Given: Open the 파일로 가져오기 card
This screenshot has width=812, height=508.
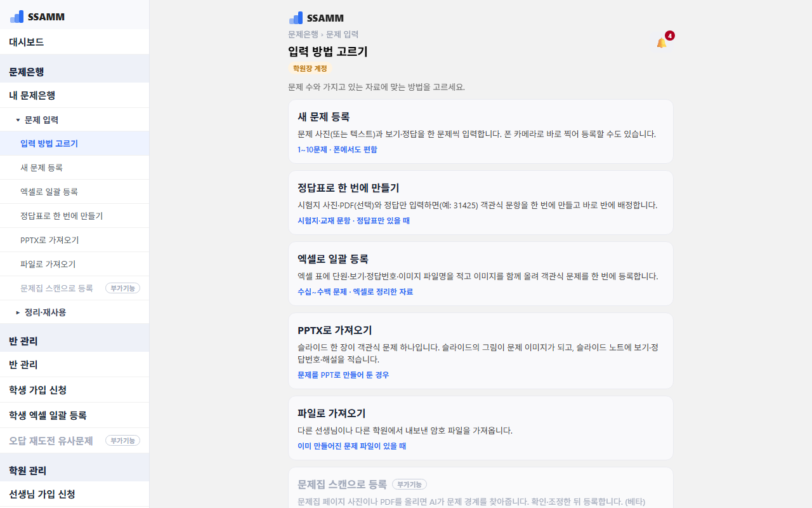Looking at the screenshot, I should coord(480,428).
